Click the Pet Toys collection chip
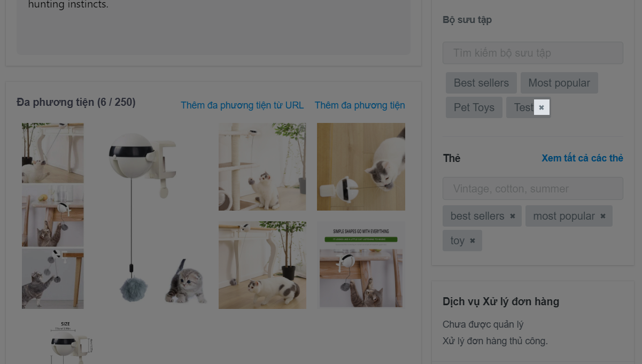This screenshot has width=642, height=364. 474,107
